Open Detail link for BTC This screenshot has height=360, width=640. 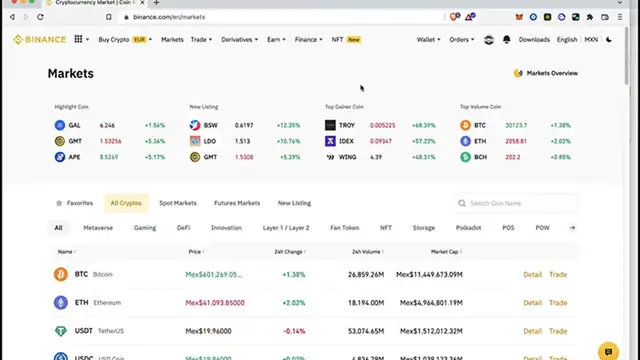(x=532, y=275)
